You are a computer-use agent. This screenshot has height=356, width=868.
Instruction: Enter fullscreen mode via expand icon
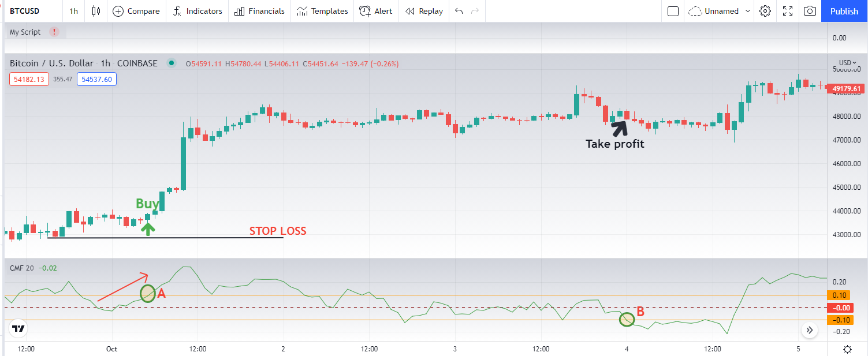(788, 11)
